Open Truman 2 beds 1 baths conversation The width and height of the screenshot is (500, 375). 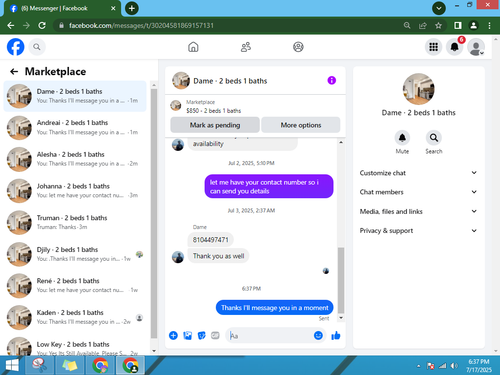point(75,222)
